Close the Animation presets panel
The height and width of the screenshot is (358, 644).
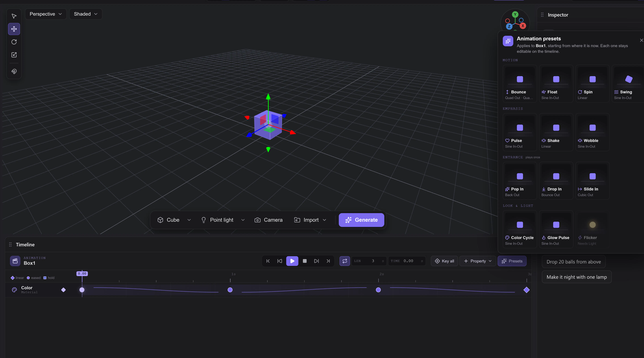coord(641,40)
